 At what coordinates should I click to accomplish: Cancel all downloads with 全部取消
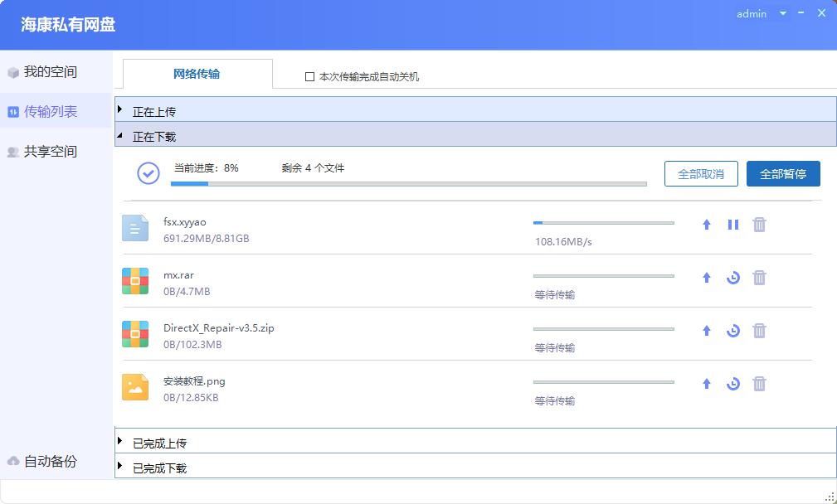700,173
